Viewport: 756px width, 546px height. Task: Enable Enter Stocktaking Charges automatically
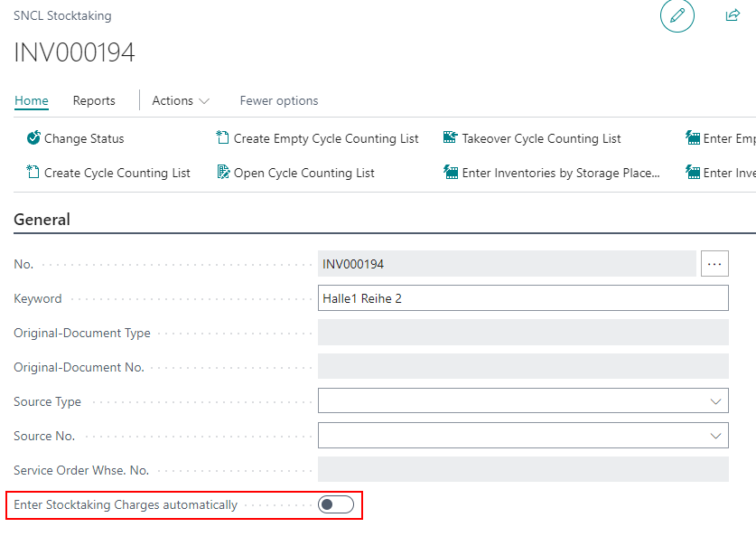click(335, 504)
